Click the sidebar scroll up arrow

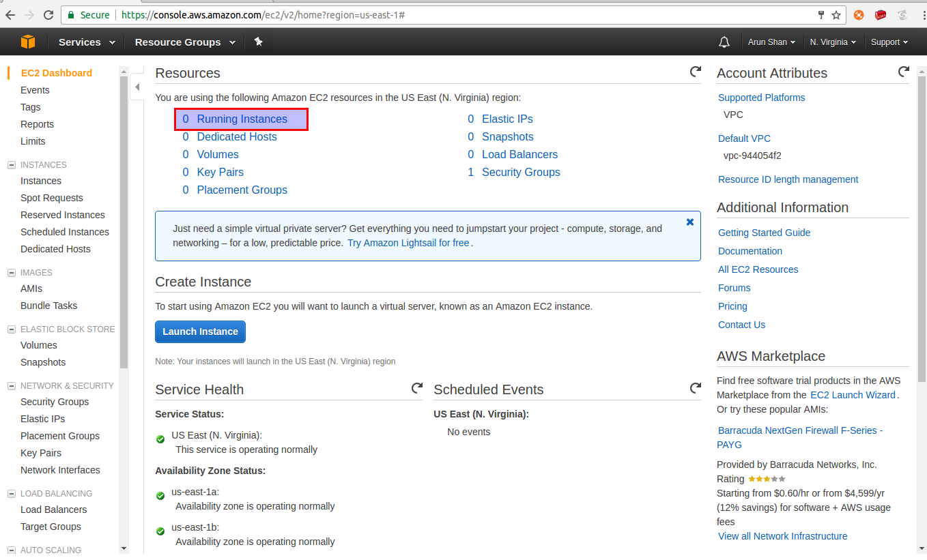pos(124,70)
